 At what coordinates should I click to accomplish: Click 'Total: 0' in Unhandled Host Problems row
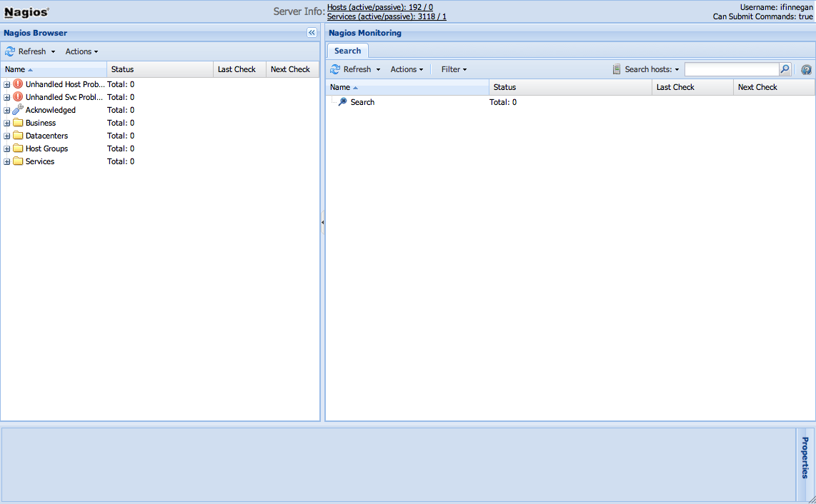[121, 84]
